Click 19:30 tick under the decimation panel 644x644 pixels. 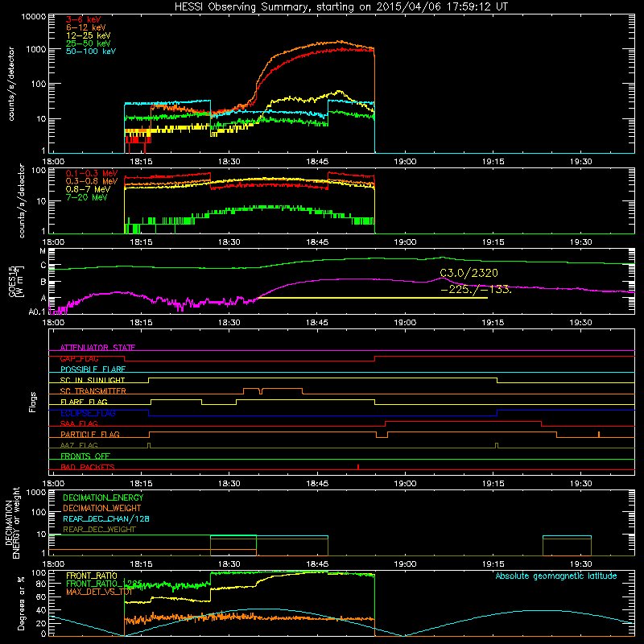(580, 564)
